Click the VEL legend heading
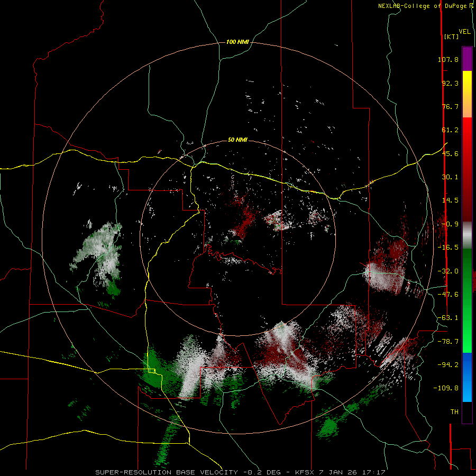 [465, 32]
